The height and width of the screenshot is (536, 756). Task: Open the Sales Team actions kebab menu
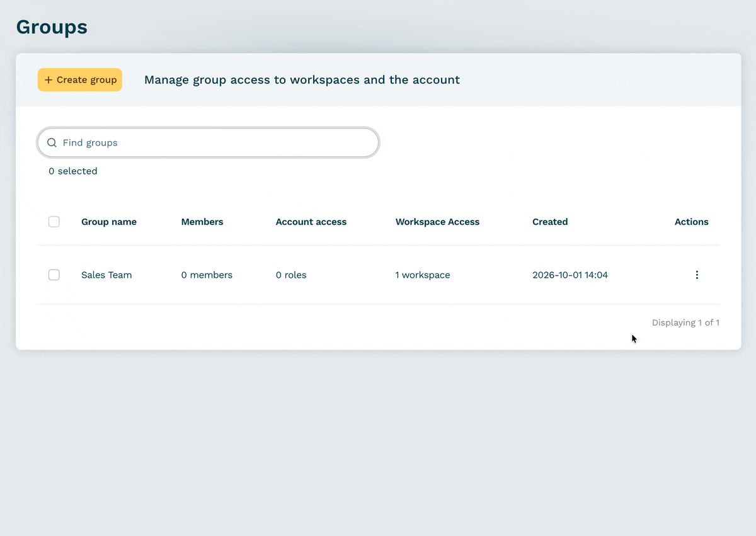point(697,275)
